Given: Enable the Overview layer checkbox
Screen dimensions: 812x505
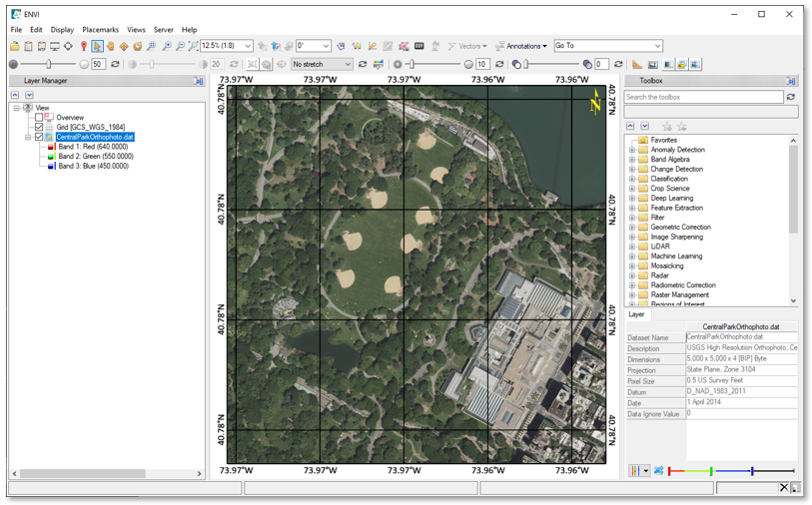Looking at the screenshot, I should 39,118.
